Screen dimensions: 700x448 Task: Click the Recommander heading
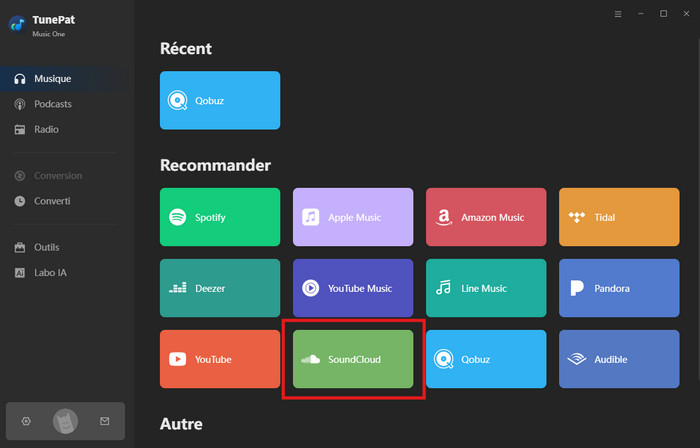tap(215, 166)
